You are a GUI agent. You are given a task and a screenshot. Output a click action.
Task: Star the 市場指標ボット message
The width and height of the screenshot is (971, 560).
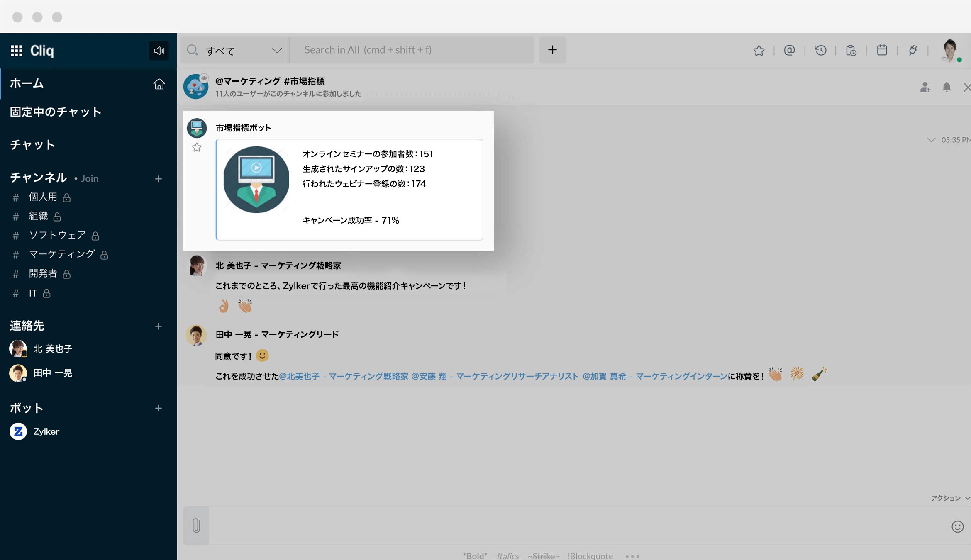(x=197, y=148)
